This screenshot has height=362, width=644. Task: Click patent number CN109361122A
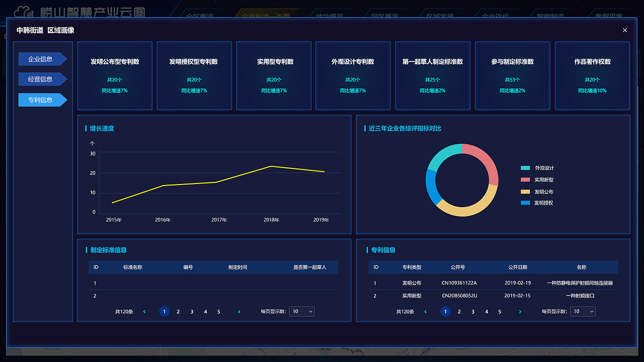[459, 283]
